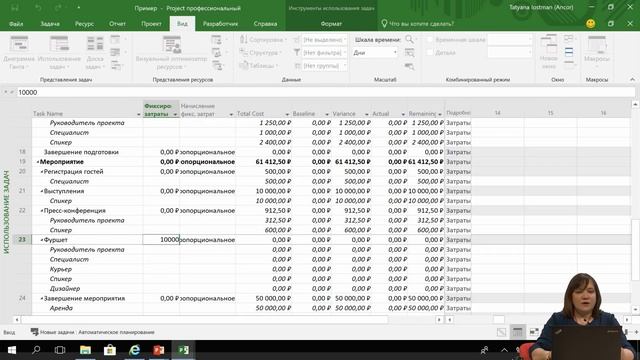Open the Task Board view button

(95, 52)
